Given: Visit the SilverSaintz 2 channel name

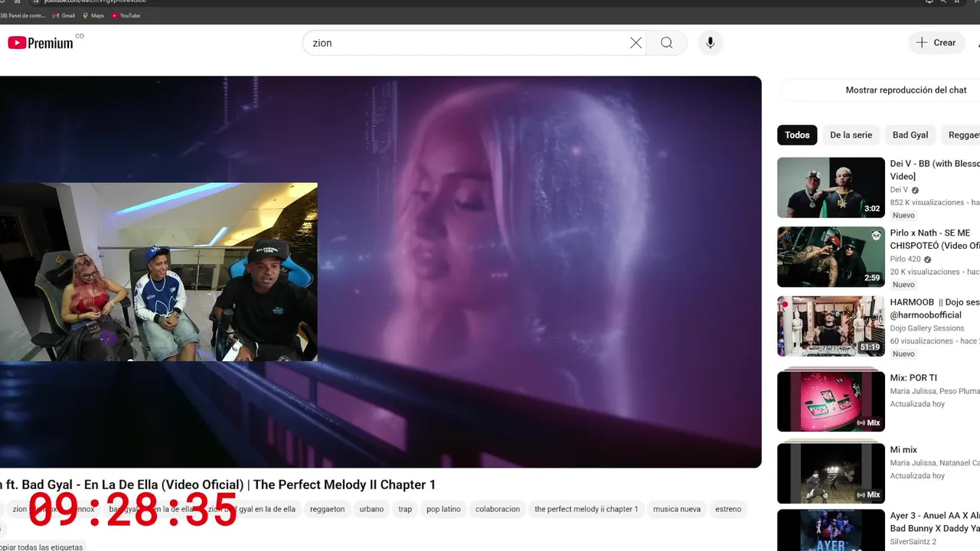Looking at the screenshot, I should click(915, 541).
